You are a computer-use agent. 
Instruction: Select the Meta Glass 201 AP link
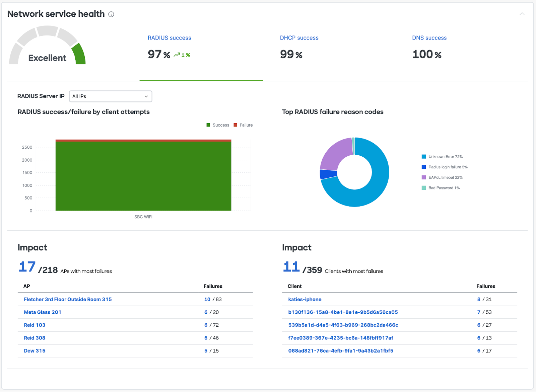(42, 312)
